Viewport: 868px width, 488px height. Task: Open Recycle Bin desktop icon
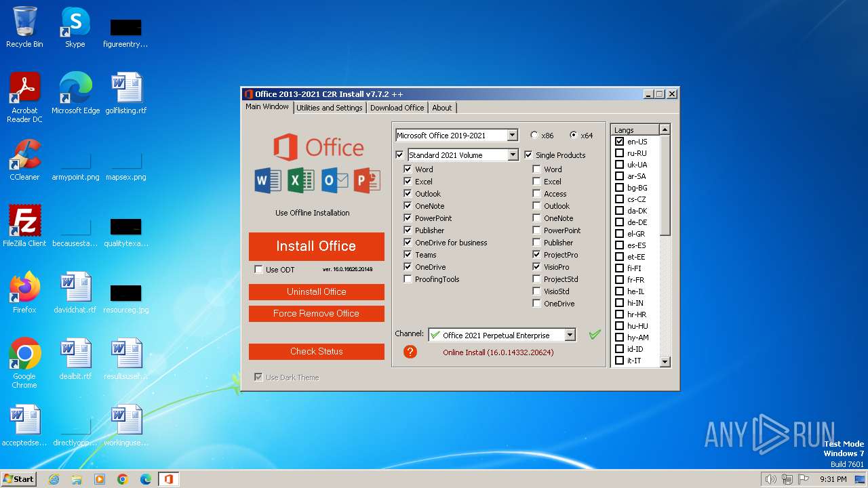coord(24,27)
